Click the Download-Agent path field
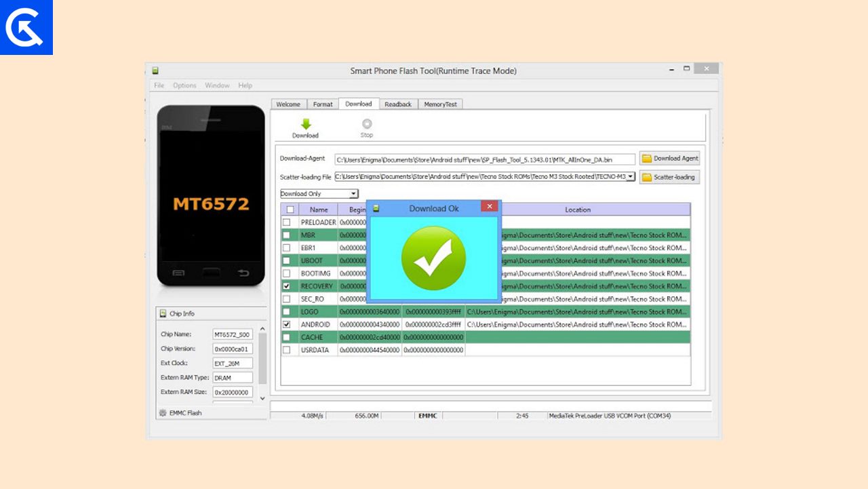The image size is (868, 489). [x=485, y=159]
